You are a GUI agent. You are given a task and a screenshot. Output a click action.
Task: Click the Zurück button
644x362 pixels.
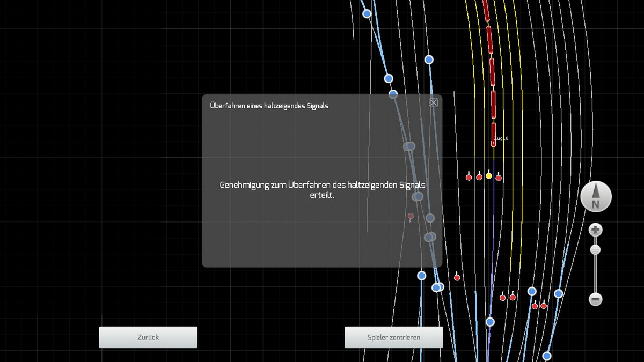click(148, 337)
